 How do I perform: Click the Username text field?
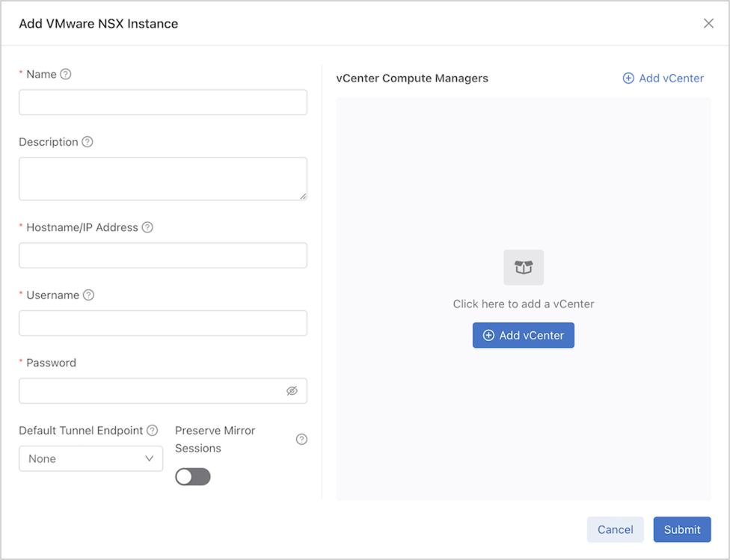coord(162,323)
